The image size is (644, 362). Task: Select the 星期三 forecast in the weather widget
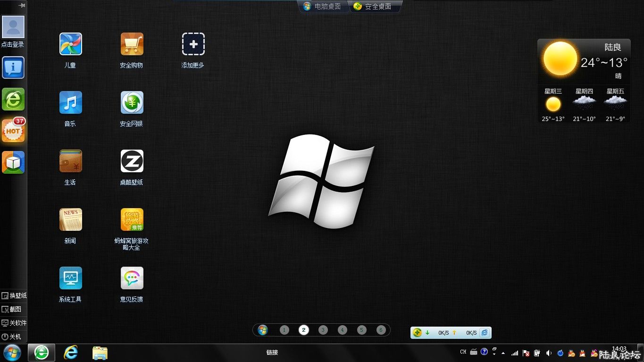coord(553,105)
